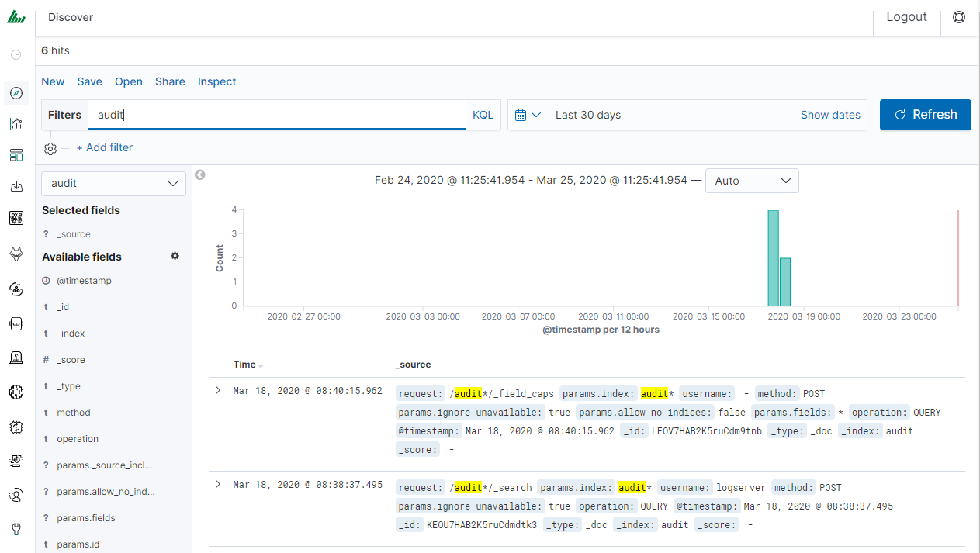Click the refresh icon inside Refresh button
This screenshot has height=553, width=980.
(x=900, y=115)
